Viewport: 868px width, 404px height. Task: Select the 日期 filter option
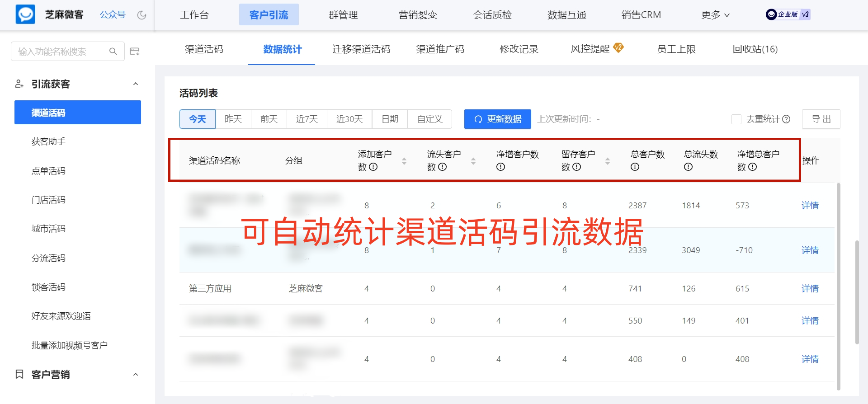[390, 119]
